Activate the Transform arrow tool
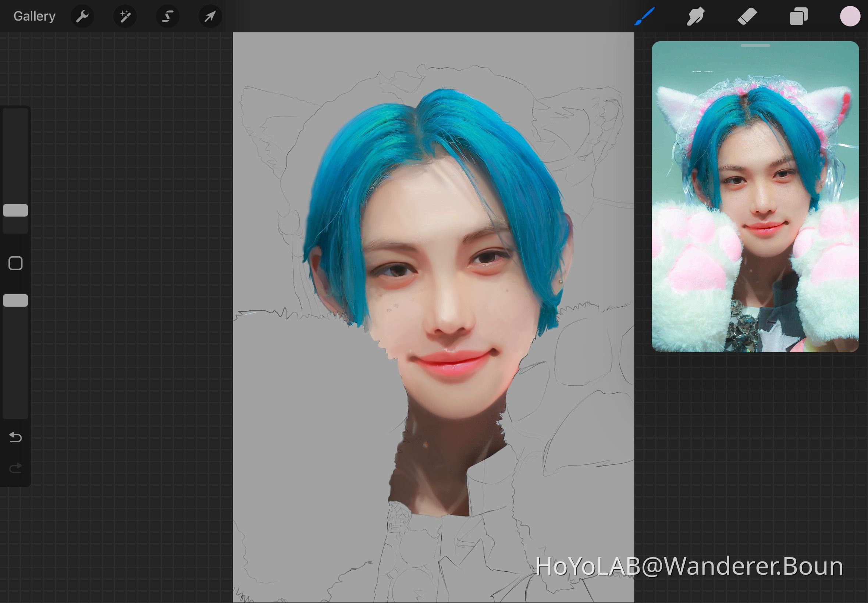Image resolution: width=868 pixels, height=603 pixels. pos(210,16)
